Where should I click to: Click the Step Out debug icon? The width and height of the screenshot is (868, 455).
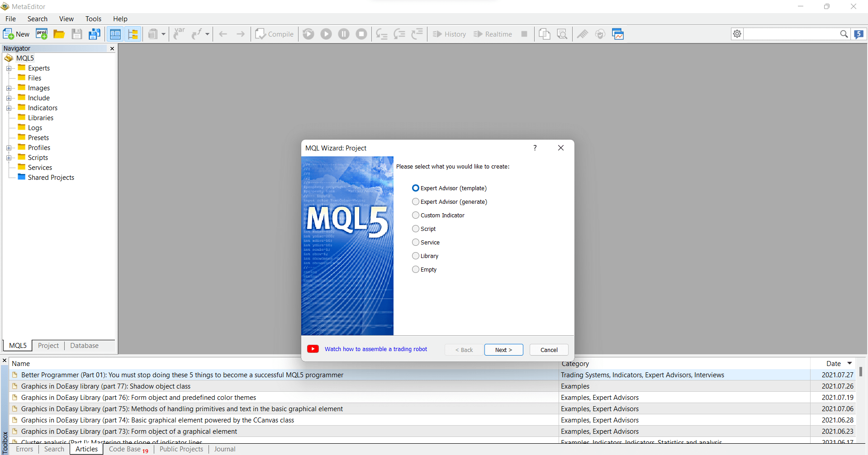coord(417,34)
